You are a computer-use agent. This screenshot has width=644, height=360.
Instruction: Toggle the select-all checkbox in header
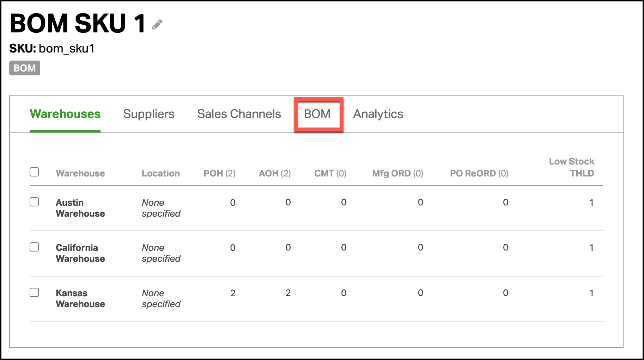click(34, 172)
